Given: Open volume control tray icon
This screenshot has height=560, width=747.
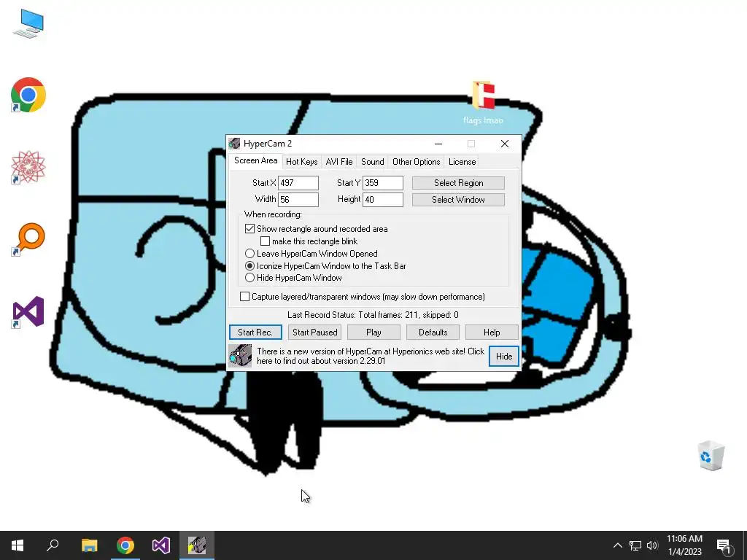Looking at the screenshot, I should pos(652,545).
